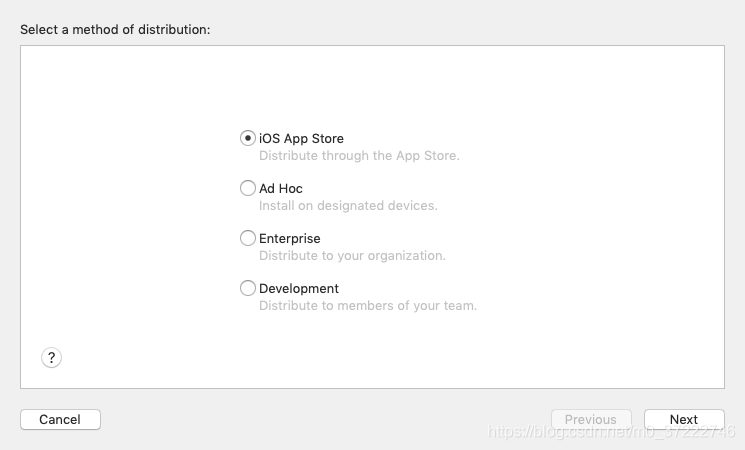The width and height of the screenshot is (745, 450).
Task: Click "Distribute to your organization." description
Action: (x=352, y=256)
